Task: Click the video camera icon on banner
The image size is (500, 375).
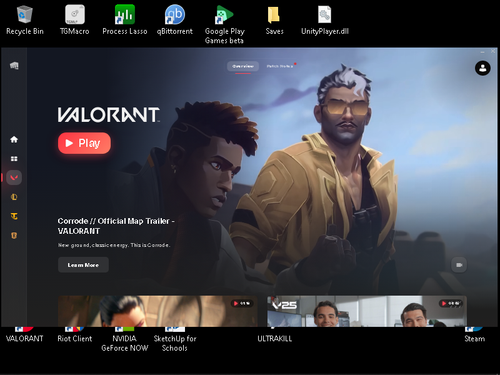Action: [x=459, y=265]
